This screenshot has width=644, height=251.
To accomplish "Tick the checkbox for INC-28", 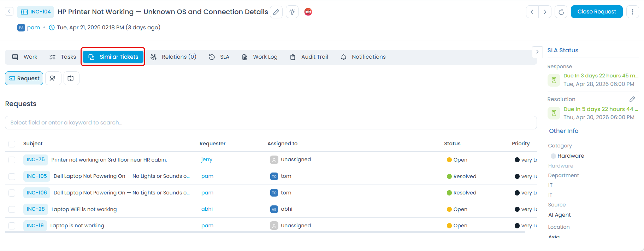I will point(12,209).
